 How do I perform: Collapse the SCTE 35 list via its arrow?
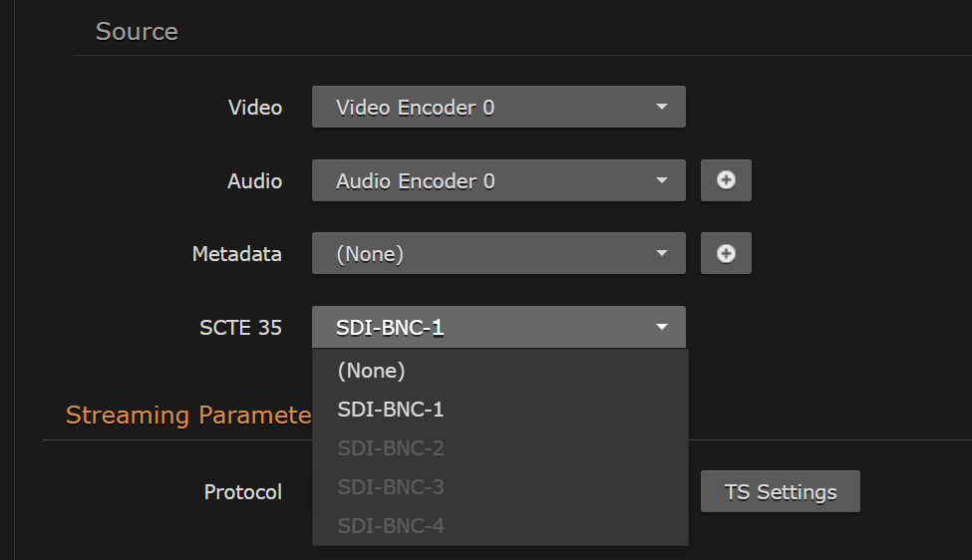pyautogui.click(x=661, y=328)
